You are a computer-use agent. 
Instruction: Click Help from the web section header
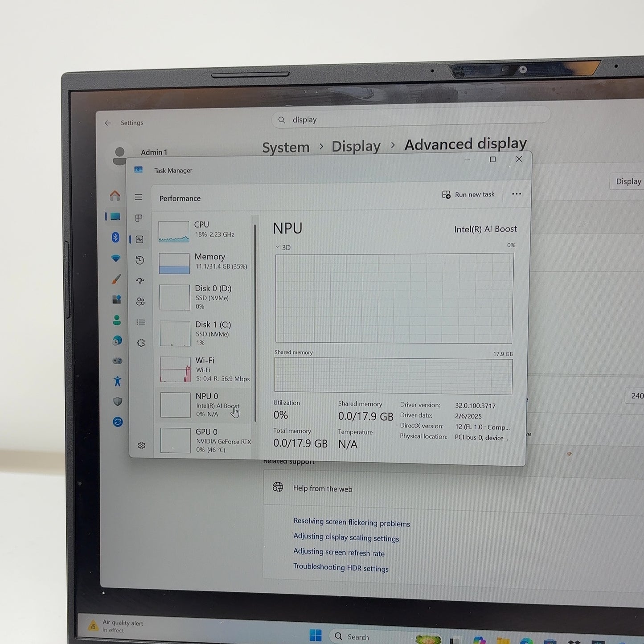(x=323, y=488)
